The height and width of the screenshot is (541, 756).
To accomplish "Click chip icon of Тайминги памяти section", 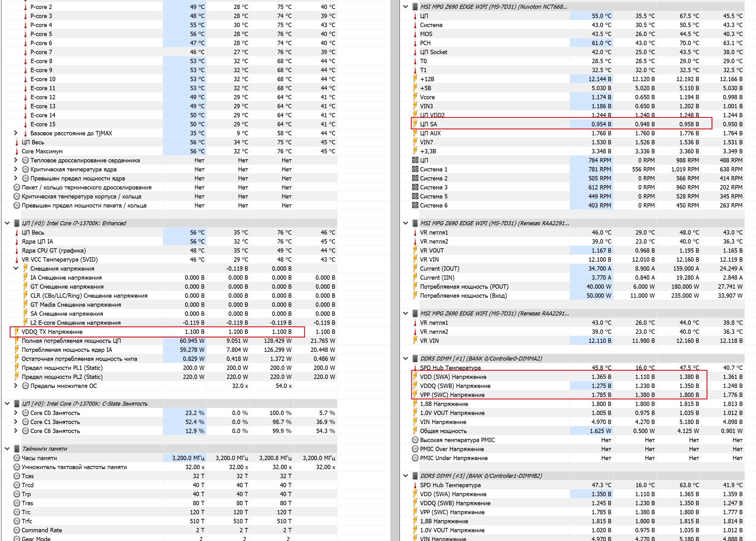I will pyautogui.click(x=17, y=449).
